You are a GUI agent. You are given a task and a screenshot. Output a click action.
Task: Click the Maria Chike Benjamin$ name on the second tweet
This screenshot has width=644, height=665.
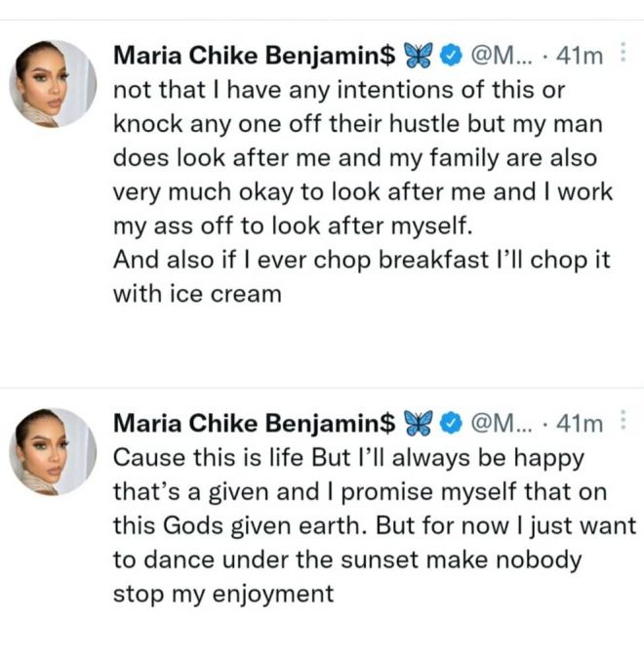tap(254, 424)
